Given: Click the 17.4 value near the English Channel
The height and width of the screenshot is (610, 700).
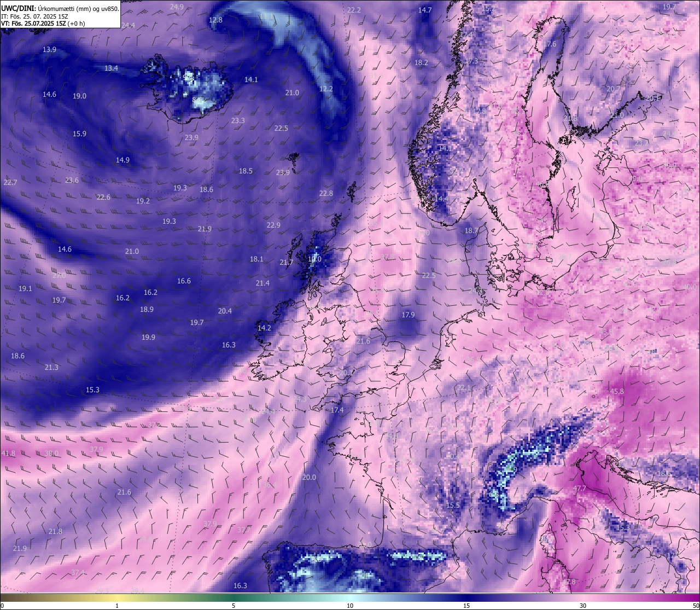Looking at the screenshot, I should [337, 410].
